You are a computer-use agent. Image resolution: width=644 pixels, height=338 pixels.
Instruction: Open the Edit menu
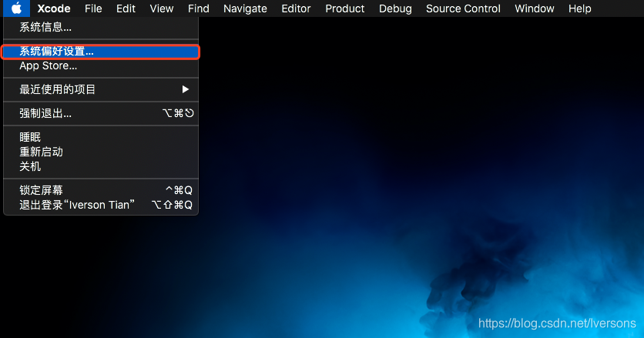click(x=126, y=8)
